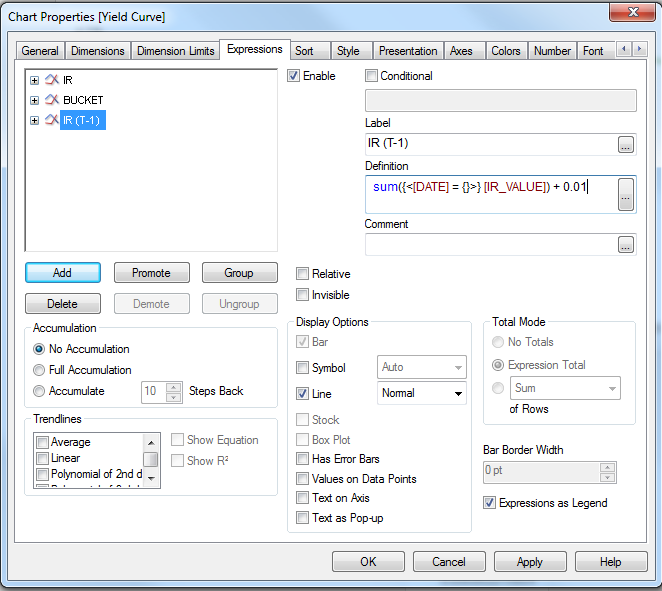This screenshot has width=662, height=591.
Task: Cancel the Chart Properties dialog
Action: pos(449,561)
